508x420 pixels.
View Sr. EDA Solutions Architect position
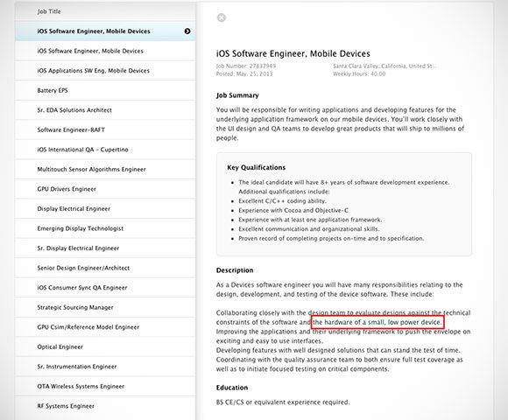(105, 110)
